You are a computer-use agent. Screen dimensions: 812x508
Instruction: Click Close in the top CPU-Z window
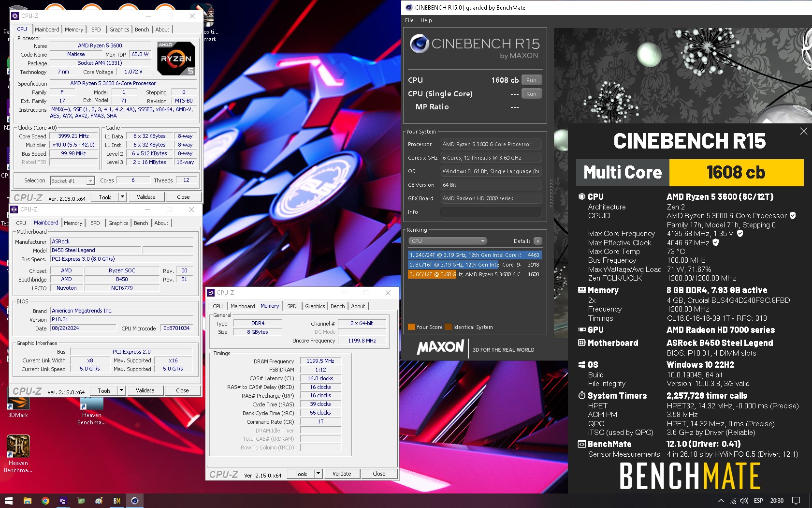tap(183, 197)
